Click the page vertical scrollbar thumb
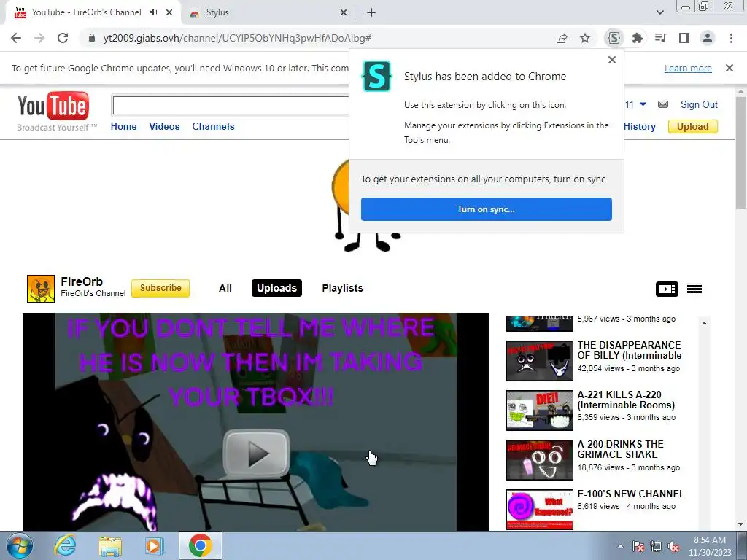This screenshot has width=747, height=560. click(x=740, y=152)
